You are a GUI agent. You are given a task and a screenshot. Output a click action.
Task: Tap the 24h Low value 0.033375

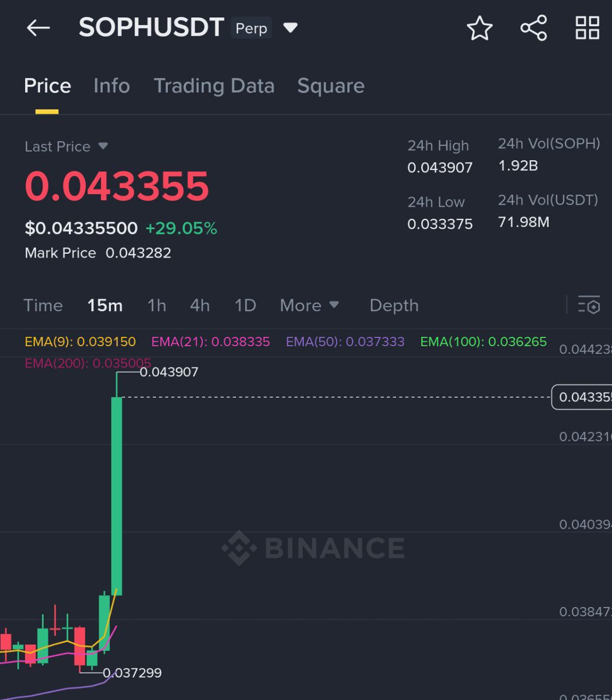(440, 224)
